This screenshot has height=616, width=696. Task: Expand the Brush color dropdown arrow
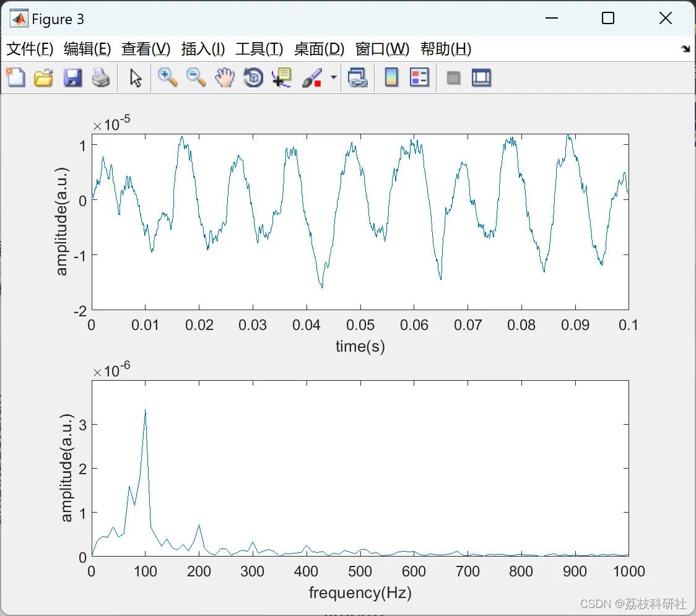[x=333, y=77]
